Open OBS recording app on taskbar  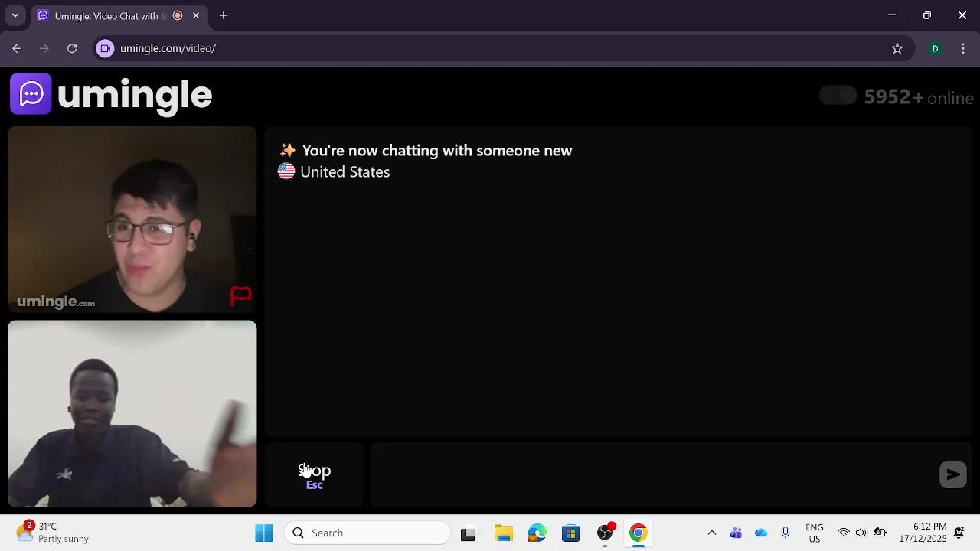click(x=605, y=533)
